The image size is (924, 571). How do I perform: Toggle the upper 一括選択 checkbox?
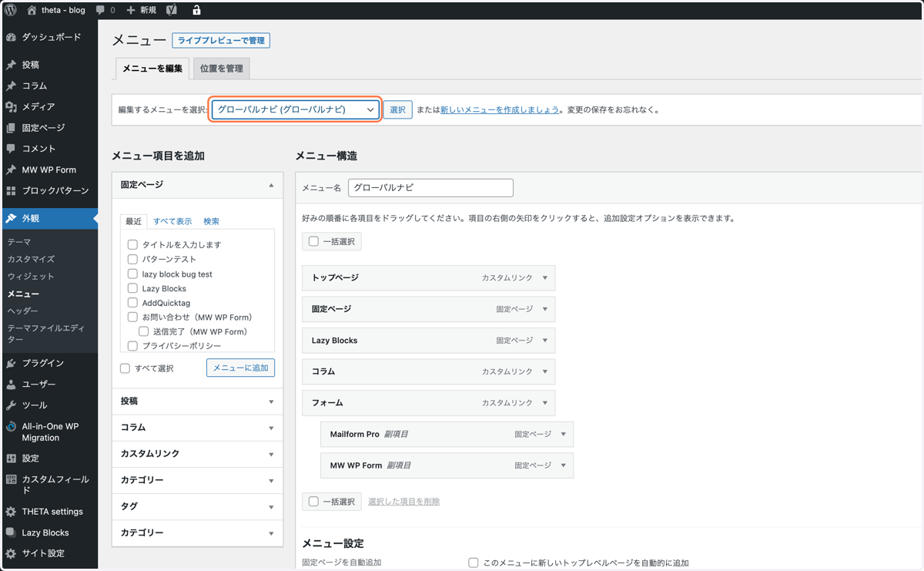click(x=313, y=241)
